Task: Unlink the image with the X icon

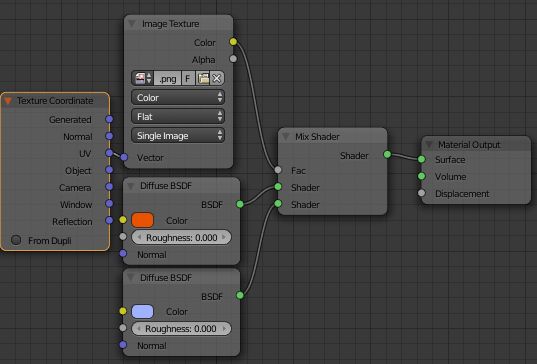Action: click(x=217, y=78)
